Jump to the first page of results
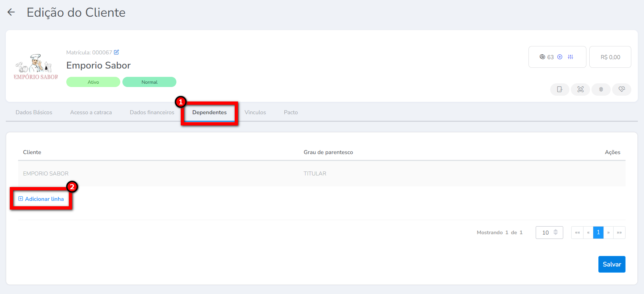Image resolution: width=644 pixels, height=294 pixels. click(x=577, y=232)
